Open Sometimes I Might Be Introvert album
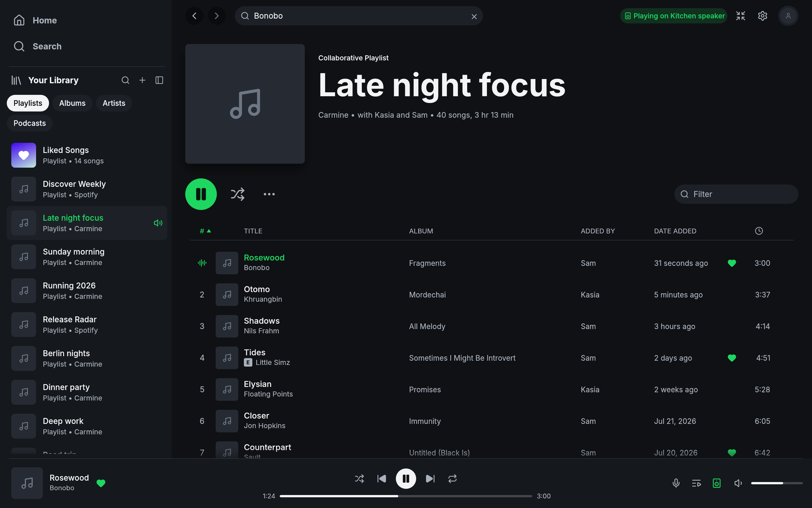812x508 pixels. pos(462,358)
